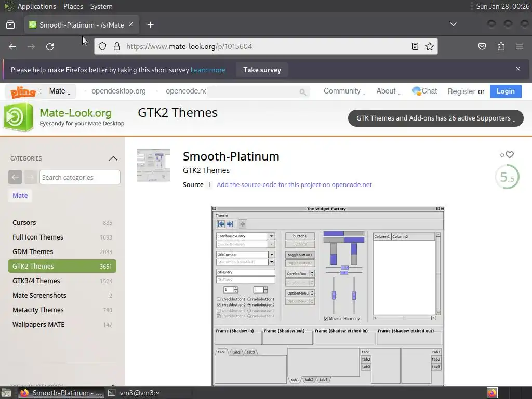Click the Take survey button
The height and width of the screenshot is (399, 532).
[x=262, y=70]
